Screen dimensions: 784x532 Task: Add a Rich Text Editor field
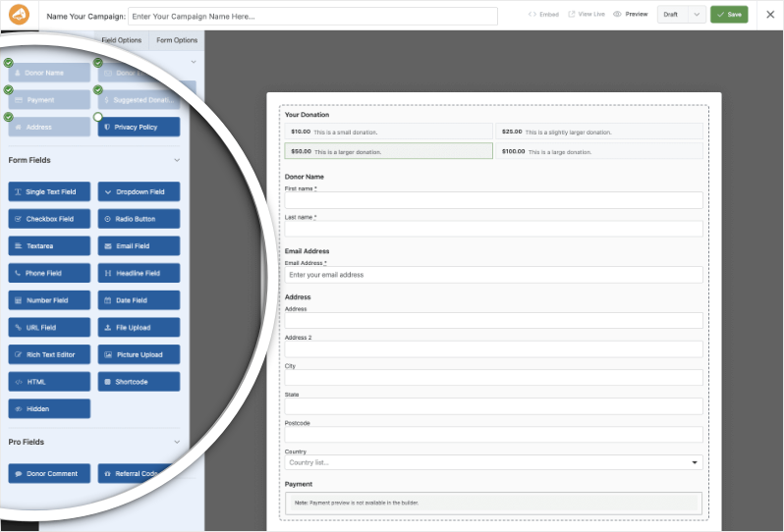pyautogui.click(x=49, y=354)
